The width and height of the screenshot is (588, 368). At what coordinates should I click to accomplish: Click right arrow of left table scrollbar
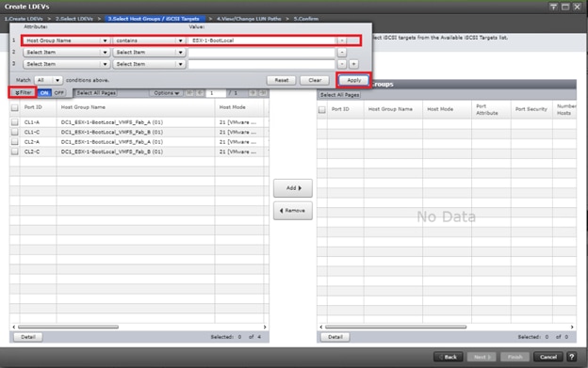tap(265, 327)
